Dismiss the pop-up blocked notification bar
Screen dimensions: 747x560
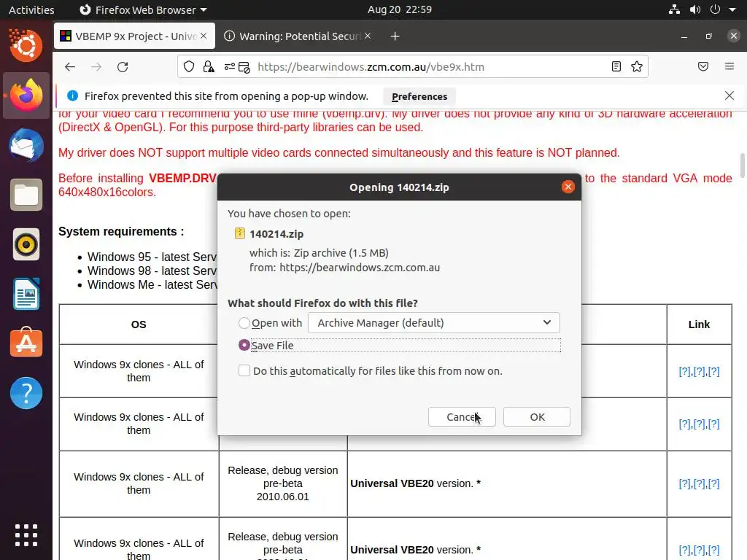pos(729,96)
